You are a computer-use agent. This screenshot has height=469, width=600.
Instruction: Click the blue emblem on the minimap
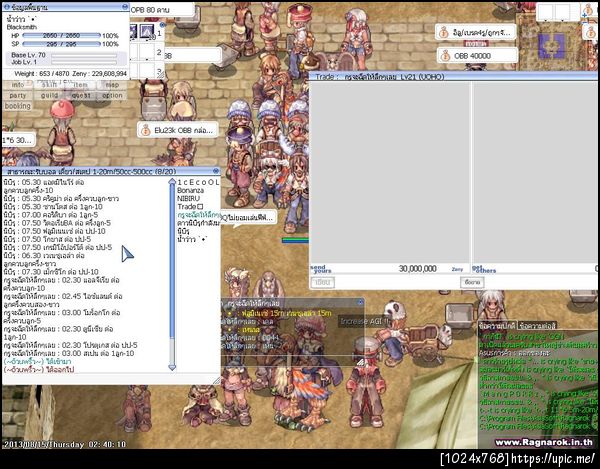(551, 46)
